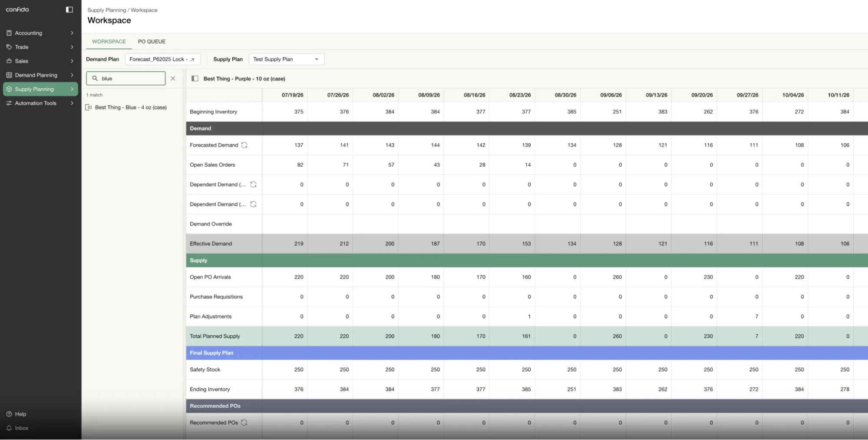Click the blue search input field
868x440 pixels.
126,79
